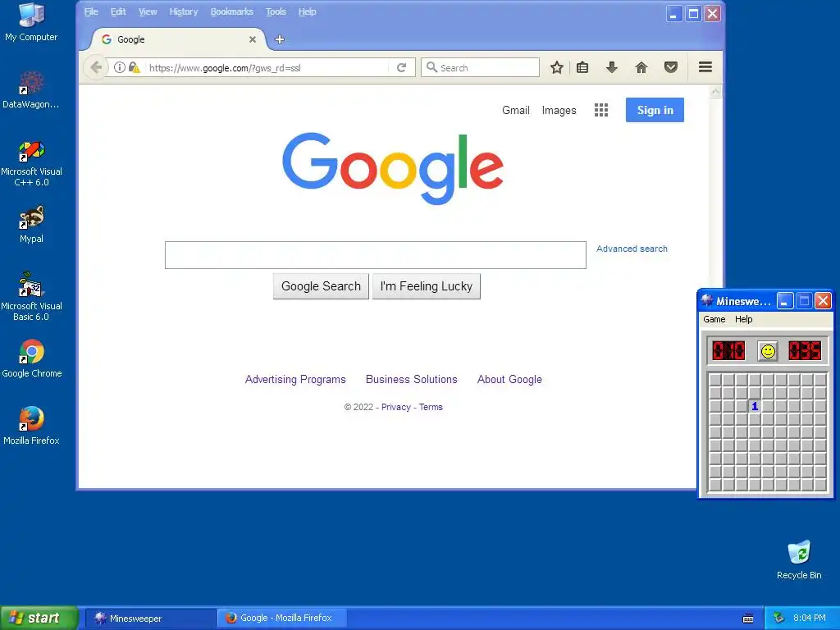
Task: Click the lock warning icon in address bar
Action: [x=135, y=67]
